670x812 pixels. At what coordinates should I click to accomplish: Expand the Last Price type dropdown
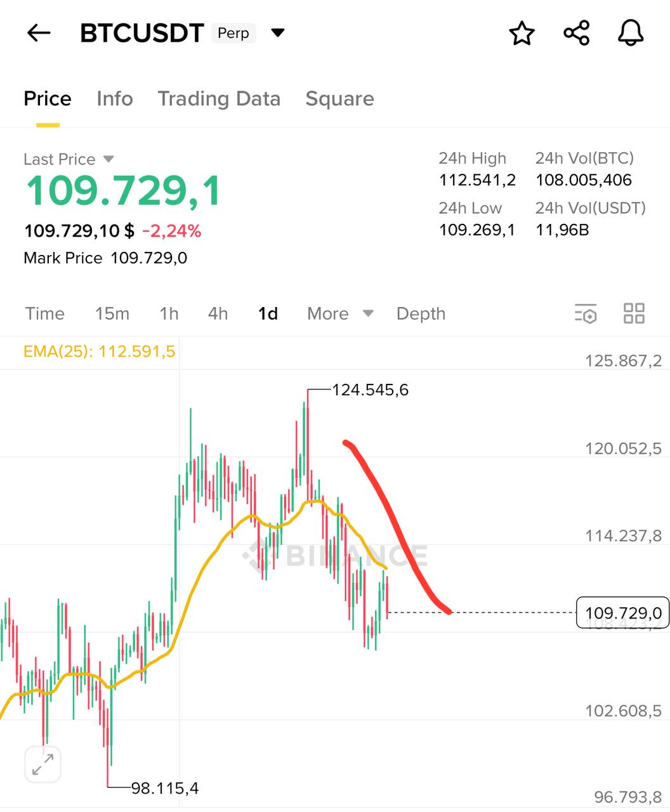click(108, 159)
